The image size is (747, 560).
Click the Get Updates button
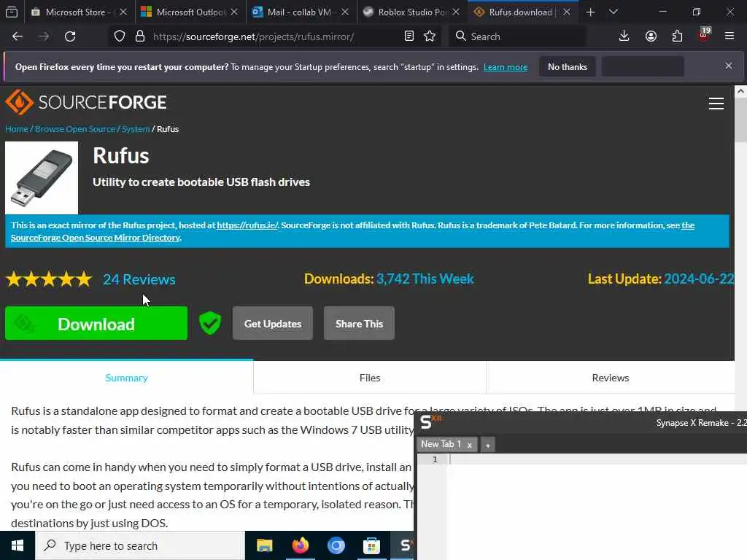[x=273, y=323]
